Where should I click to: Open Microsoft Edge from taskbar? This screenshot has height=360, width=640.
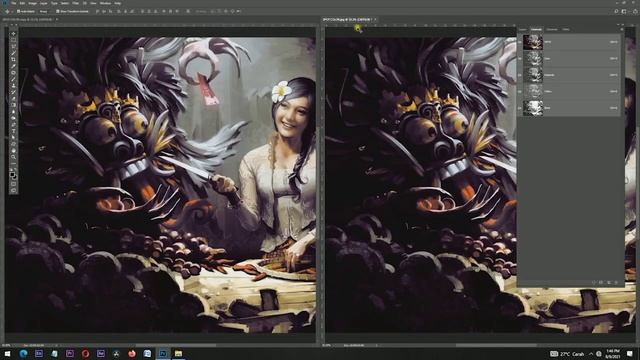point(23,353)
